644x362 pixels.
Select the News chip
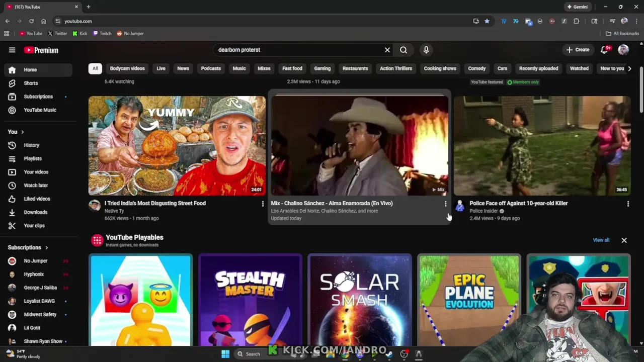[183, 68]
